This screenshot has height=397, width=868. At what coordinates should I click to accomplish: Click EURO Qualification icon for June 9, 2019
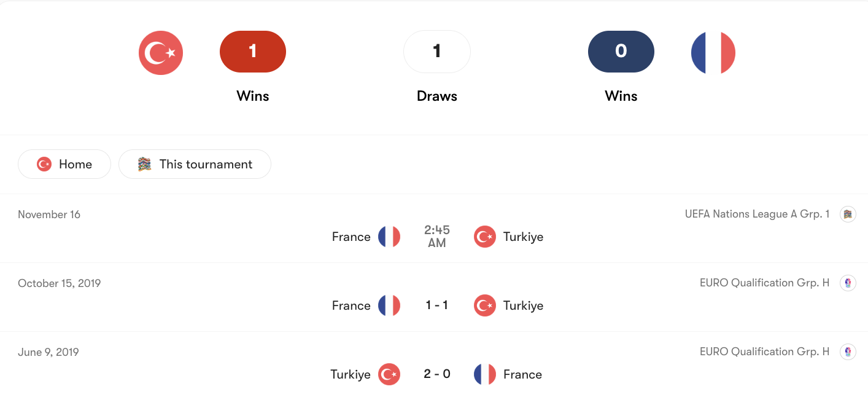(848, 352)
